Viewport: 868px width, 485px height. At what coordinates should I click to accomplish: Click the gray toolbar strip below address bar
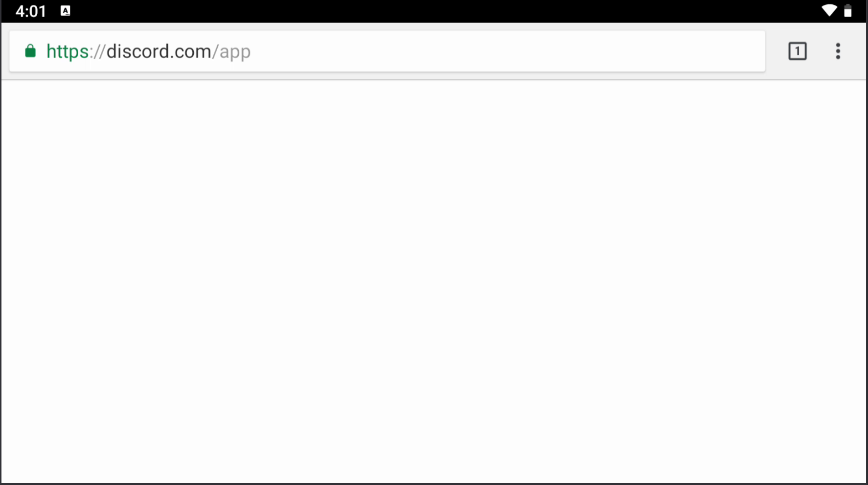[x=434, y=76]
